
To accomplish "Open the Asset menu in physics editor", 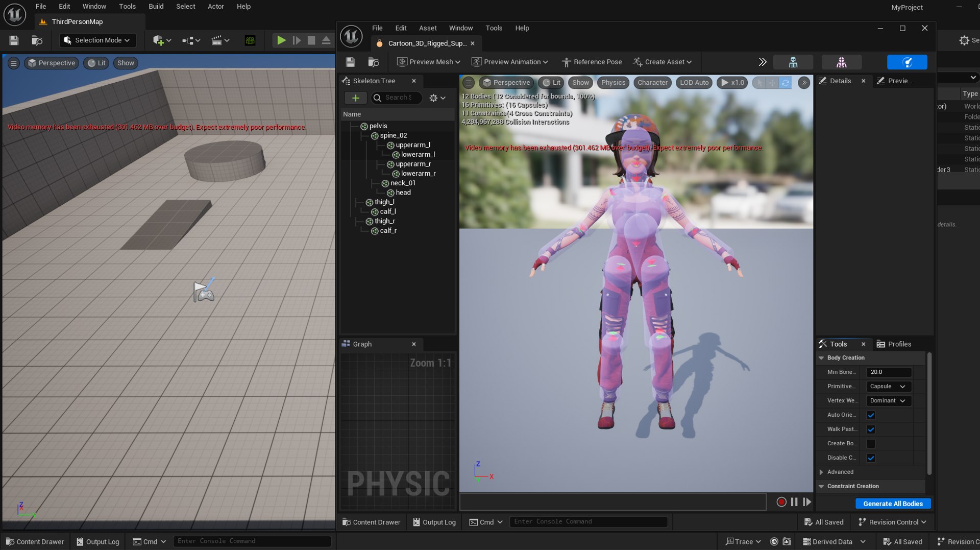I will (x=428, y=28).
